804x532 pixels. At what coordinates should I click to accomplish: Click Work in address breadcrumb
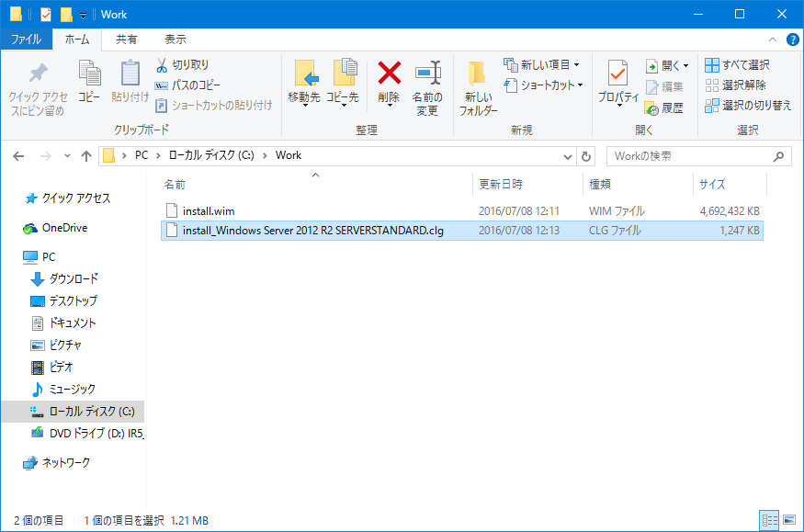click(x=289, y=155)
